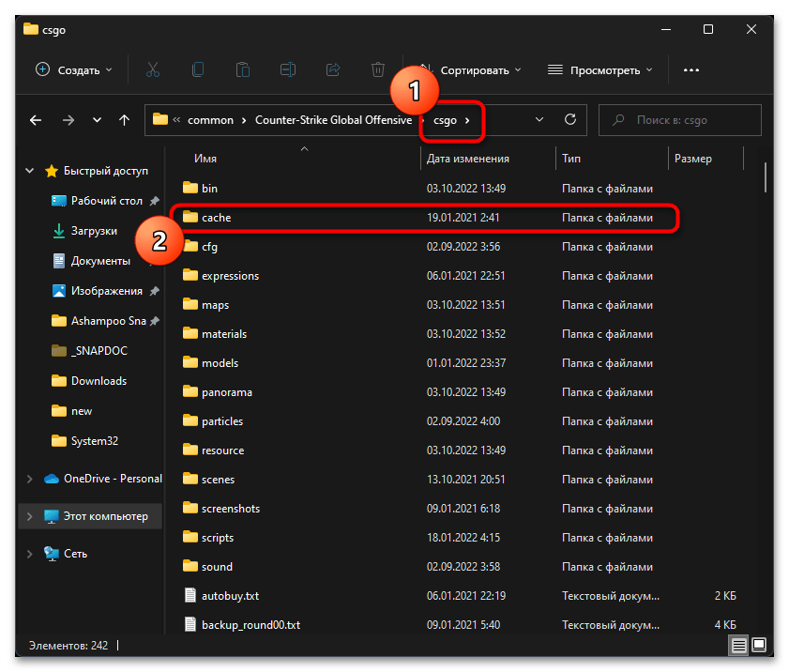789x672 pixels.
Task: Click the Поиск в: csgo search field
Action: pyautogui.click(x=680, y=120)
